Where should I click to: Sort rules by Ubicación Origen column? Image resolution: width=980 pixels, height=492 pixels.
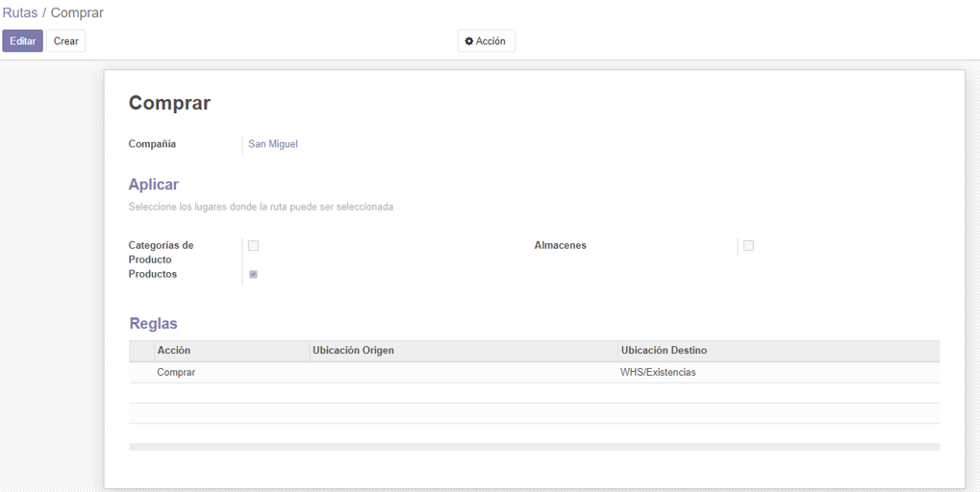464,351
